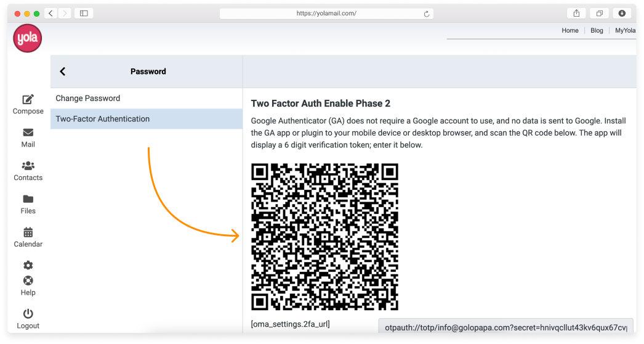Open the Files folder icon
The height and width of the screenshot is (344, 644).
tap(28, 199)
